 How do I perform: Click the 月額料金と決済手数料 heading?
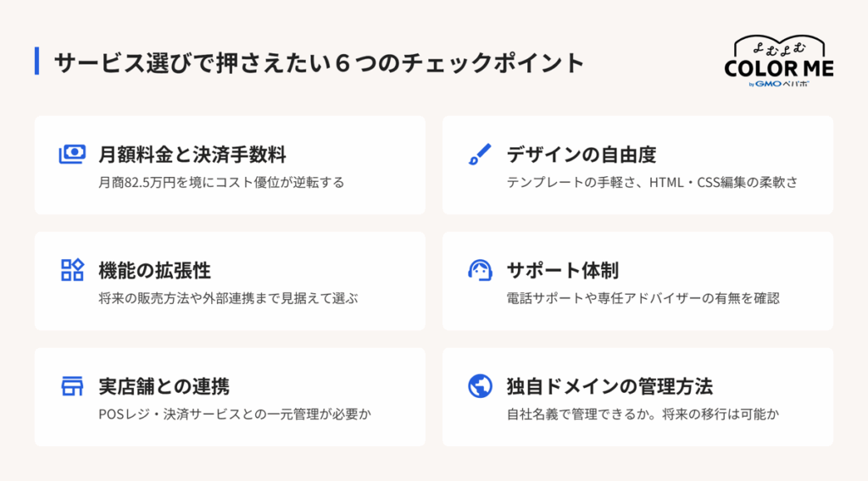(192, 154)
